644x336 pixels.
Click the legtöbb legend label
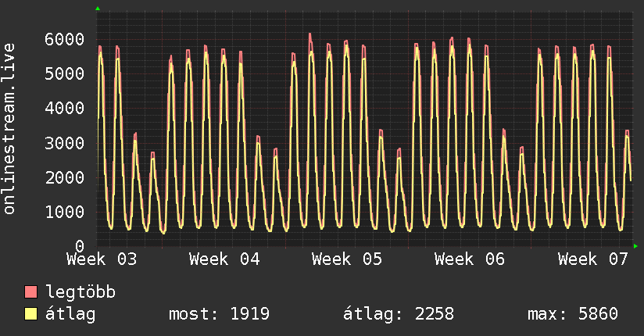pyautogui.click(x=80, y=292)
